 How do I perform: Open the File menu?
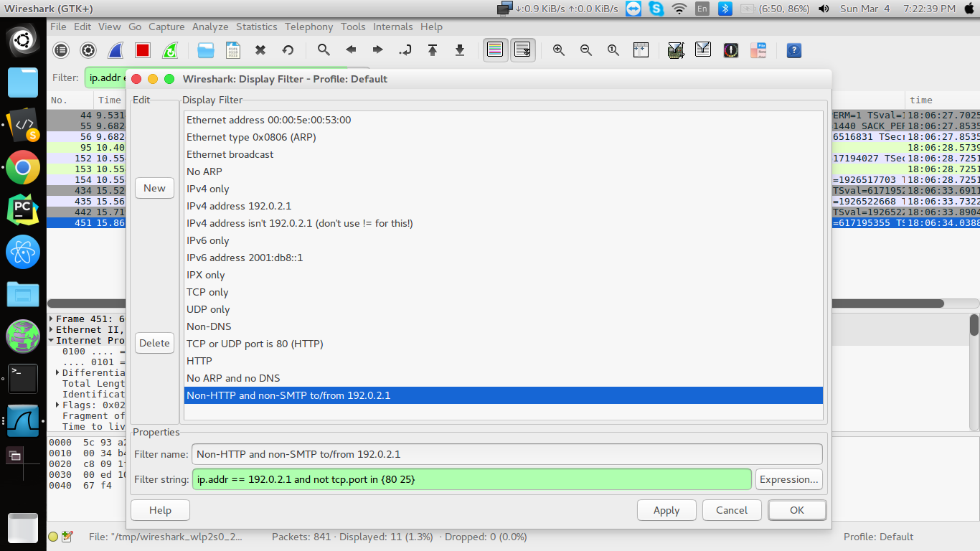tap(58, 27)
